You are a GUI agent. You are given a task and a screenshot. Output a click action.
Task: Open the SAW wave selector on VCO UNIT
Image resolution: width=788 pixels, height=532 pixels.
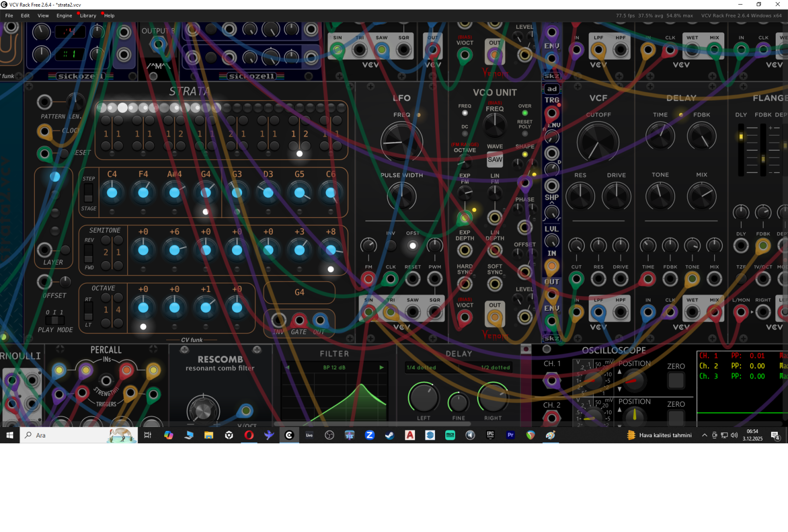[495, 160]
